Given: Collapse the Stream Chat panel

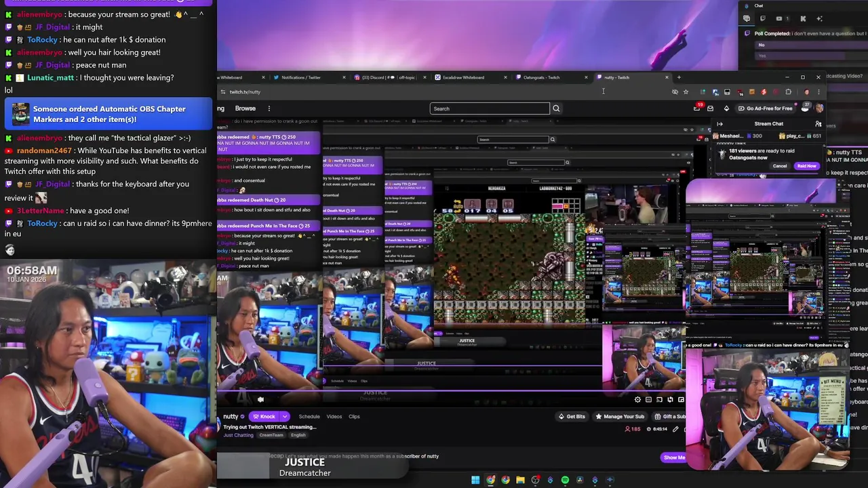Looking at the screenshot, I should pyautogui.click(x=719, y=124).
